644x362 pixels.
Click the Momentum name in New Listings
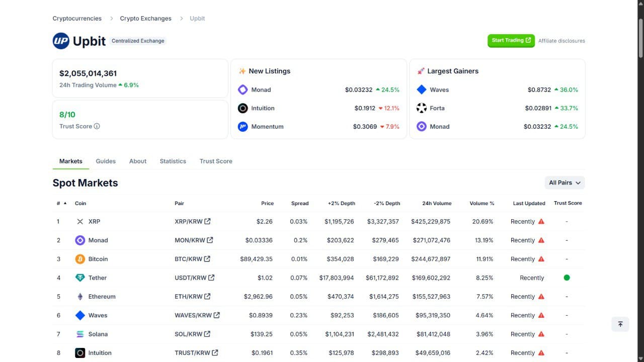pyautogui.click(x=267, y=127)
